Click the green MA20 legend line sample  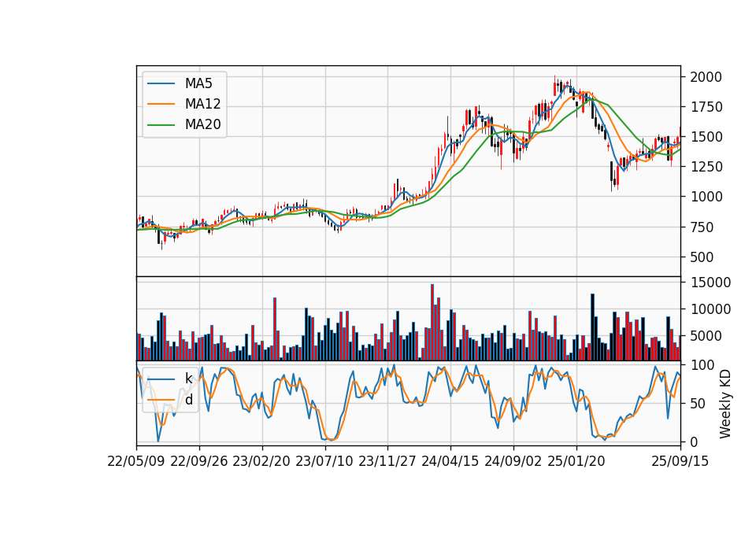click(x=161, y=124)
